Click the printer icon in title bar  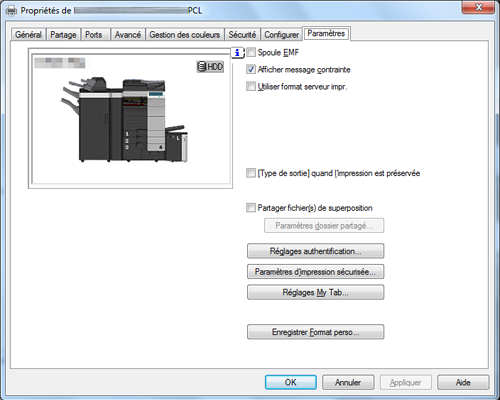coord(12,11)
